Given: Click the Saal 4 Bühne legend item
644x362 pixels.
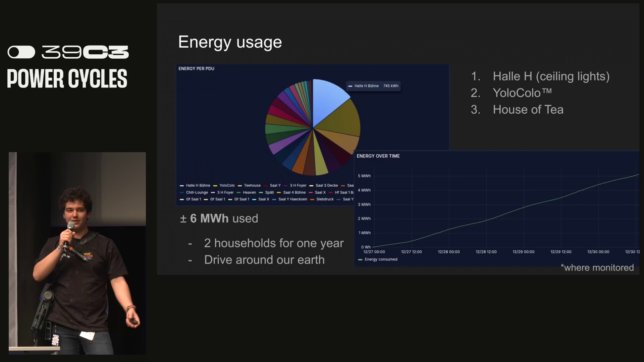Looking at the screenshot, I should 294,193.
